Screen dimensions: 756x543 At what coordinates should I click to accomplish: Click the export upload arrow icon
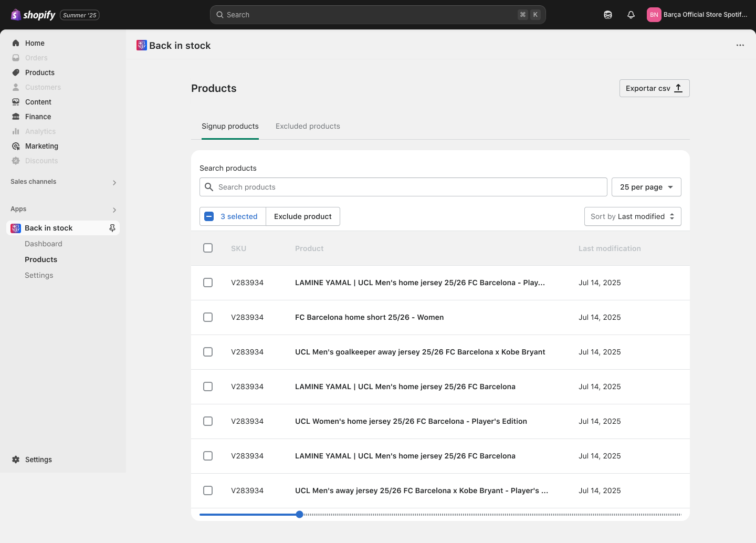678,88
